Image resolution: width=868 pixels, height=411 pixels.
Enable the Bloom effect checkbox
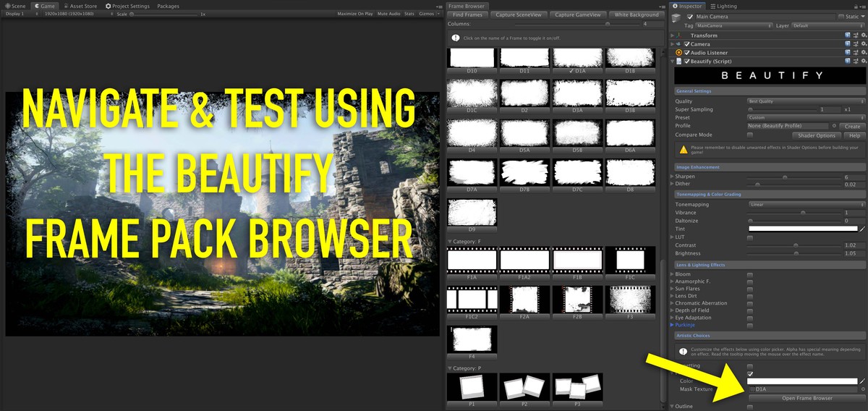750,274
